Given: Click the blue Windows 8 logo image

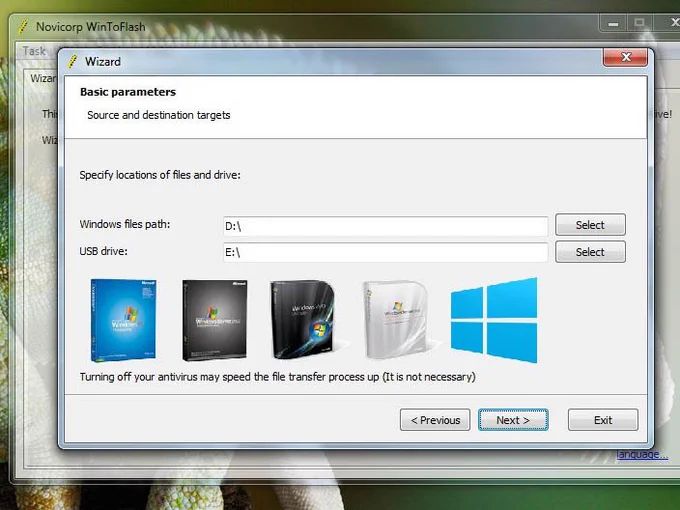Looking at the screenshot, I should coord(494,320).
